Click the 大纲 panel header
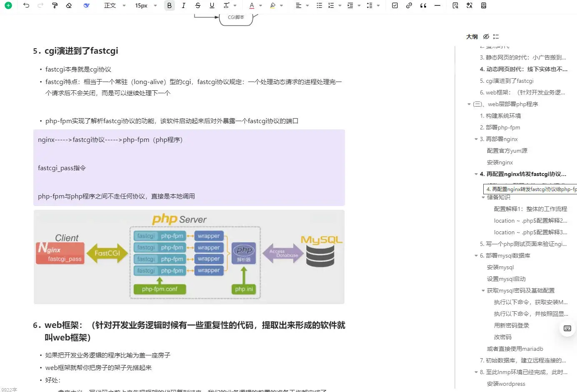577x392 pixels. (472, 37)
